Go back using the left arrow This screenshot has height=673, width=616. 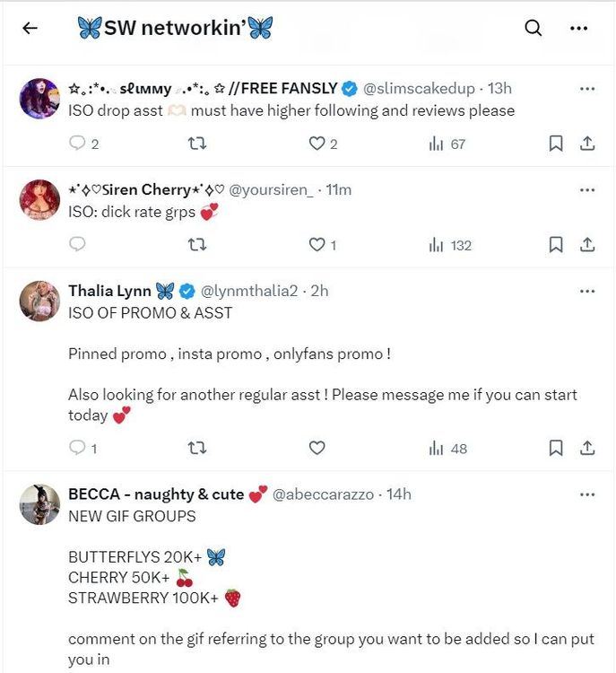[30, 28]
